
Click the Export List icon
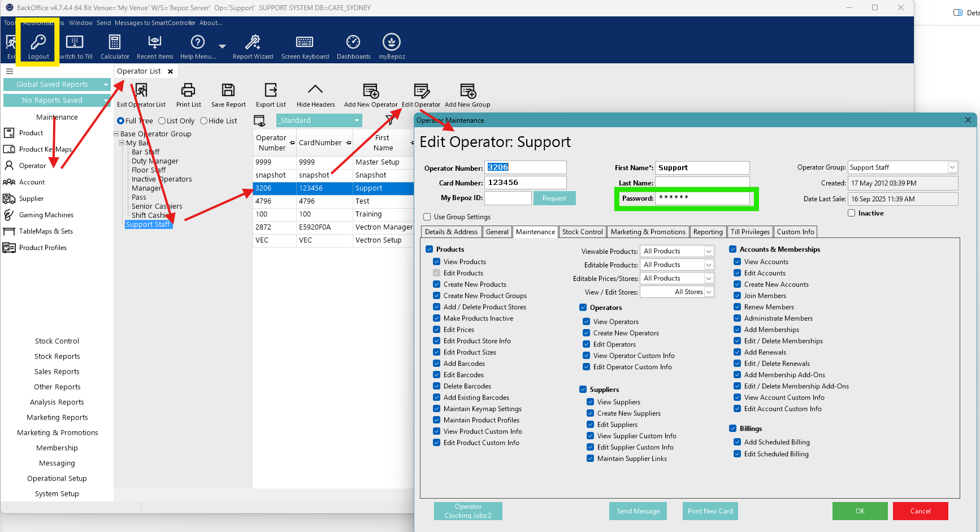(271, 90)
